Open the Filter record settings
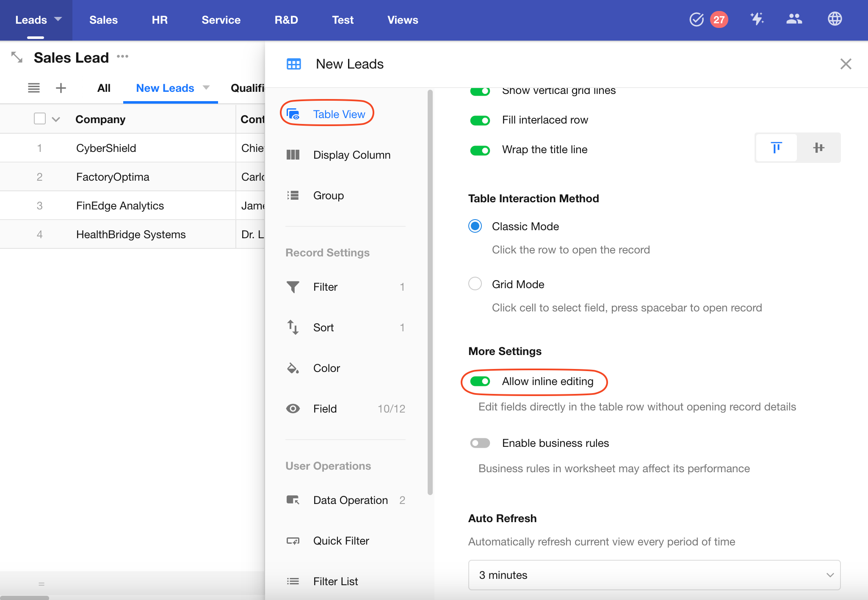The width and height of the screenshot is (868, 600). pyautogui.click(x=325, y=287)
